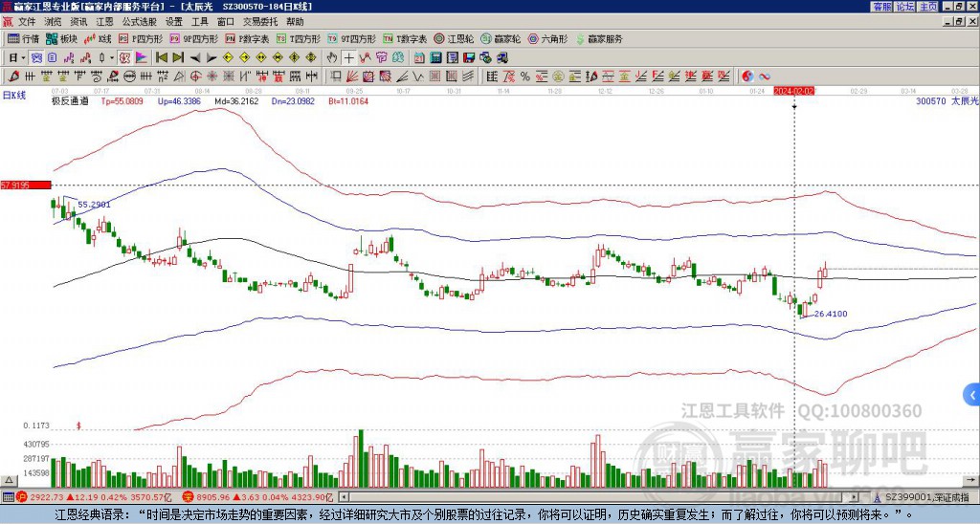Click the bottom horizontal scrollbar track
This screenshot has height=524, width=980.
click(597, 497)
